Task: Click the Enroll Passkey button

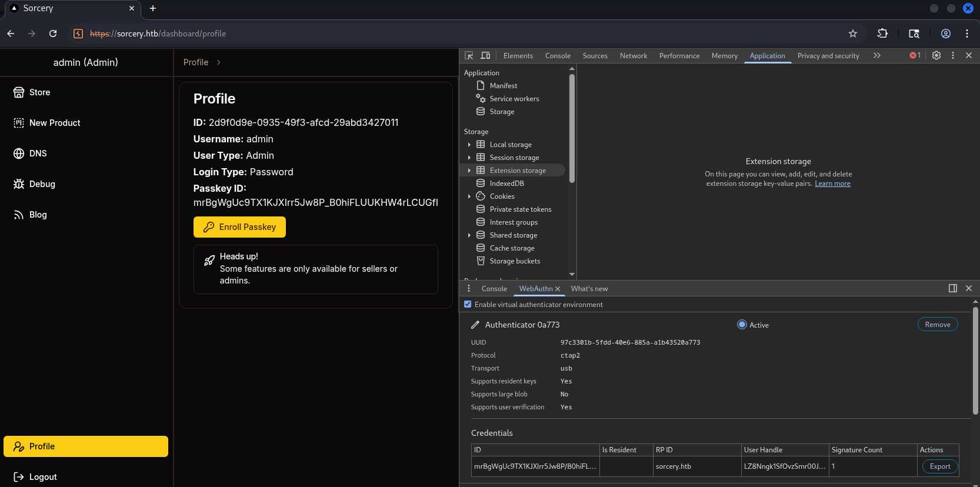Action: tap(239, 227)
